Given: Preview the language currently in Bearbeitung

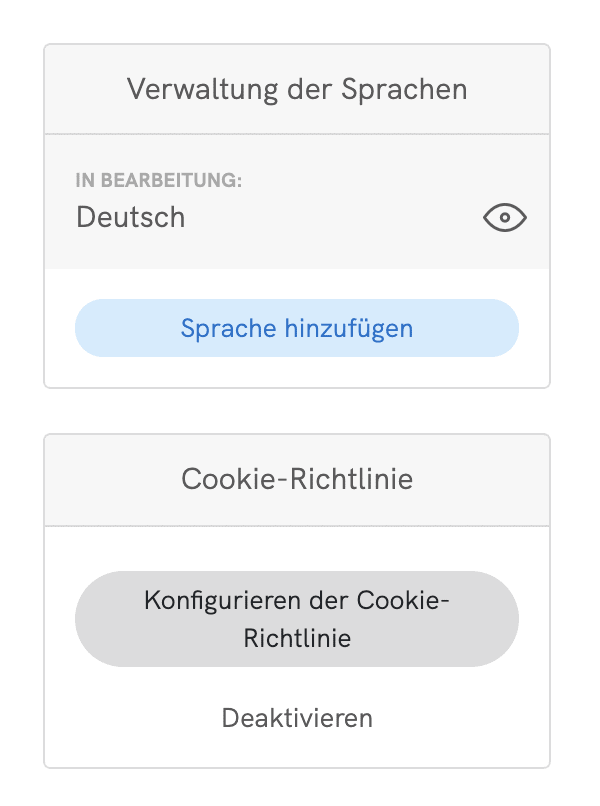Looking at the screenshot, I should tap(504, 217).
